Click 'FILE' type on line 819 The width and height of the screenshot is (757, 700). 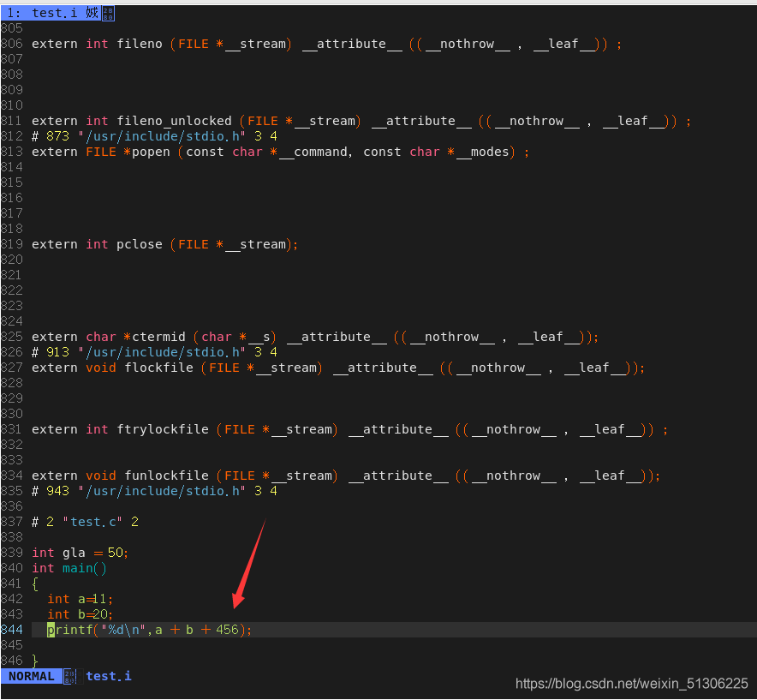click(x=194, y=244)
